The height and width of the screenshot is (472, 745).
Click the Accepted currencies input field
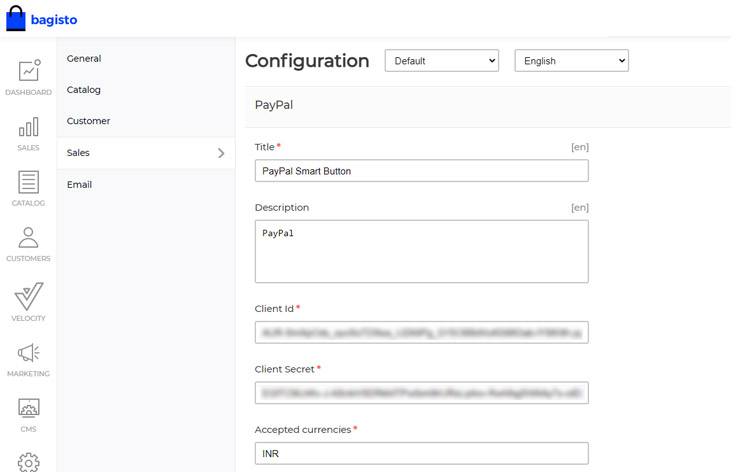point(421,453)
